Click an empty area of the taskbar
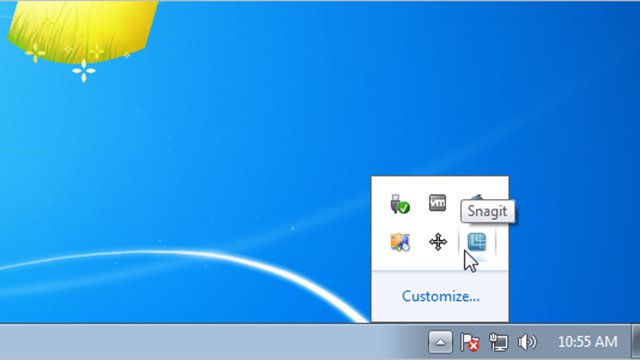Image resolution: width=640 pixels, height=360 pixels. (x=204, y=342)
